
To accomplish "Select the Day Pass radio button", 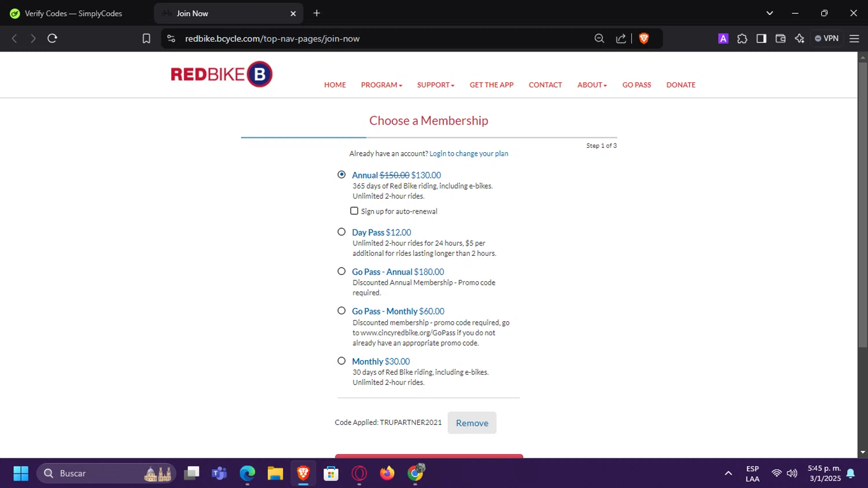I will [341, 232].
